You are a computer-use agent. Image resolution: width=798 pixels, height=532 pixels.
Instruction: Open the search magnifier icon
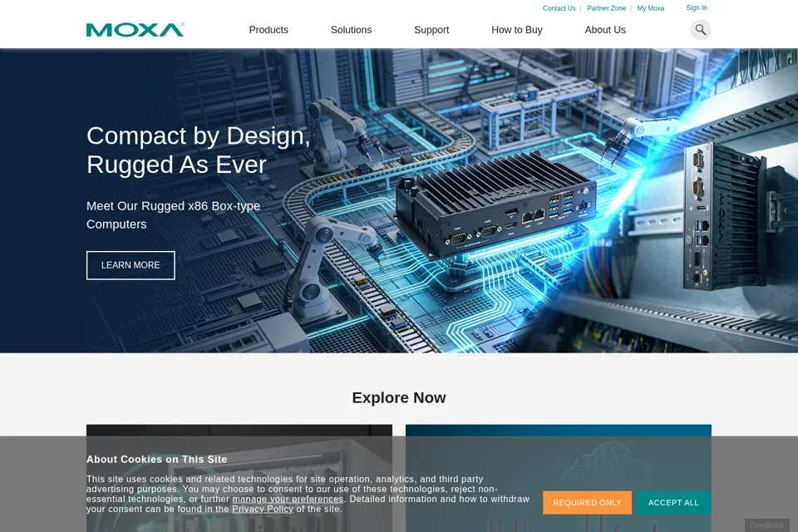(700, 30)
